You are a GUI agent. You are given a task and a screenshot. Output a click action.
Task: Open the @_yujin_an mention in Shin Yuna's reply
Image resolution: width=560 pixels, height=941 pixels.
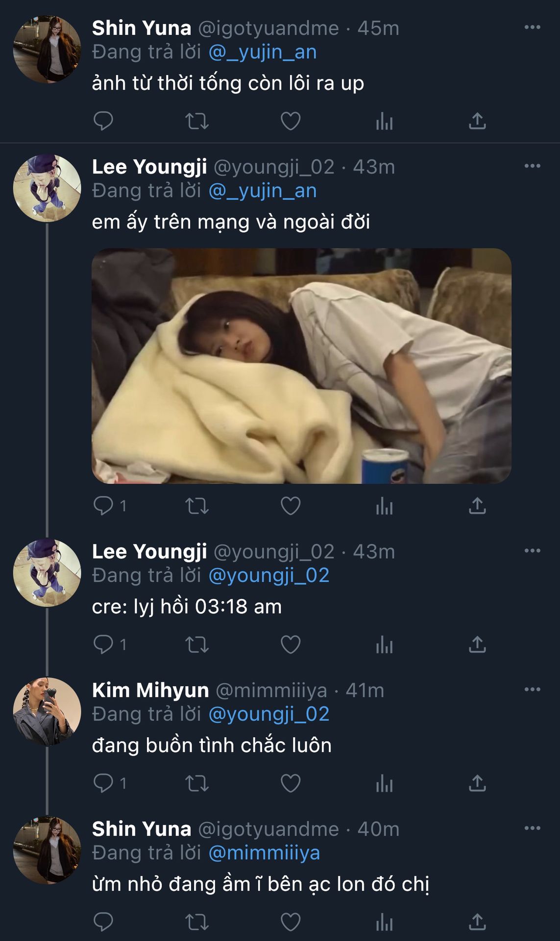tap(263, 52)
